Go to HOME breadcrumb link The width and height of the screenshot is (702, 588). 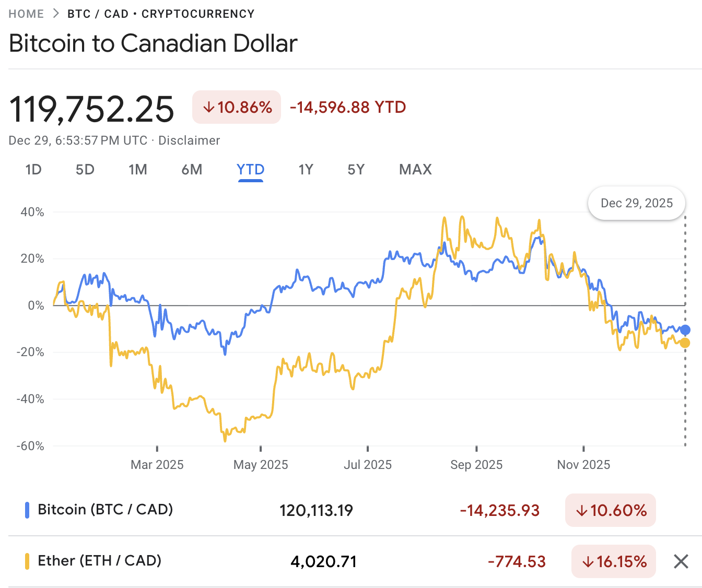coord(26,14)
